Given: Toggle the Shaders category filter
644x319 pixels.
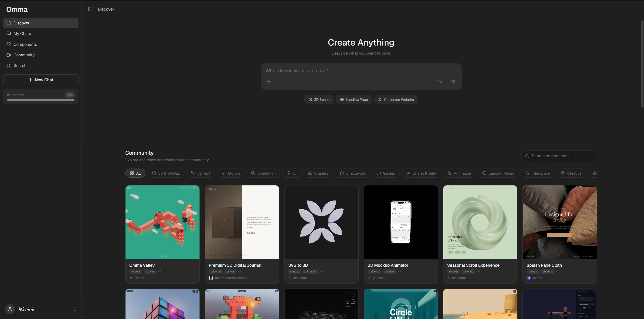Looking at the screenshot, I should (x=318, y=173).
